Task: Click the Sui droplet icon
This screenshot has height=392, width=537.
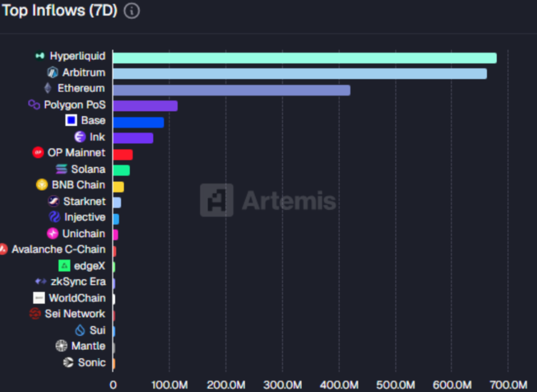Action: point(80,330)
